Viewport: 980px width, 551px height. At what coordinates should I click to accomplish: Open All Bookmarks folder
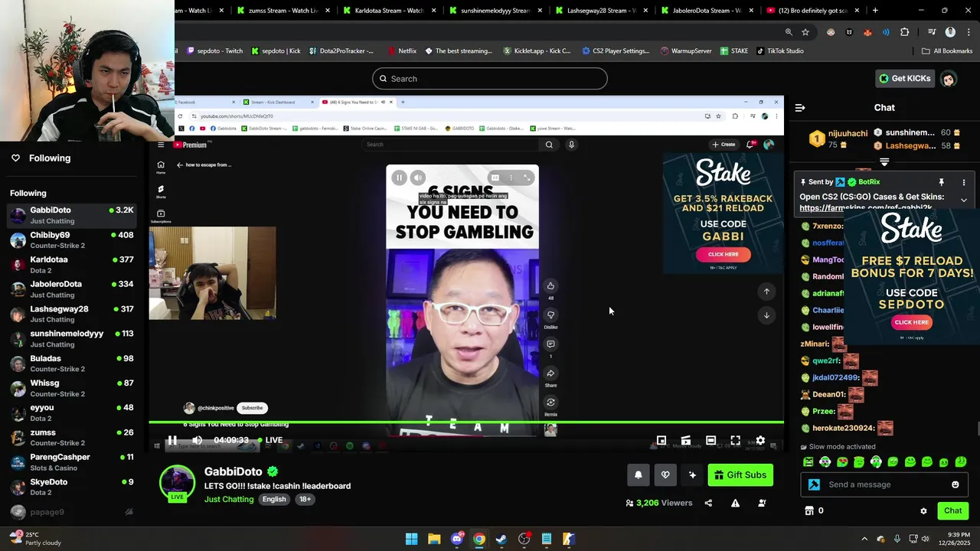947,51
